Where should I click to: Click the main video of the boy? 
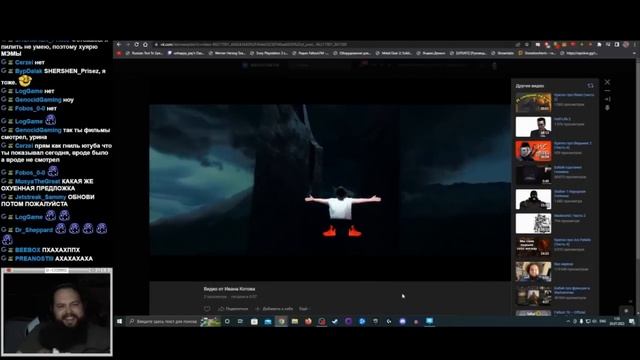tap(330, 180)
